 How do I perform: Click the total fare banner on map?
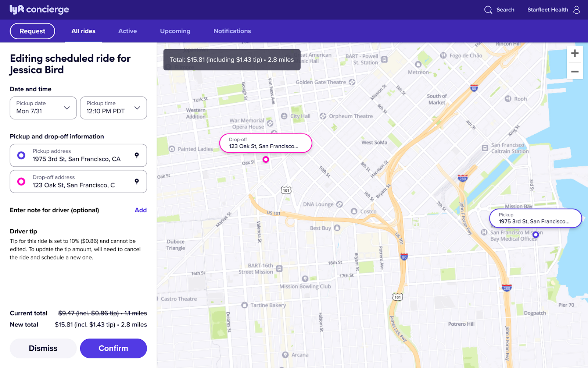pos(232,60)
